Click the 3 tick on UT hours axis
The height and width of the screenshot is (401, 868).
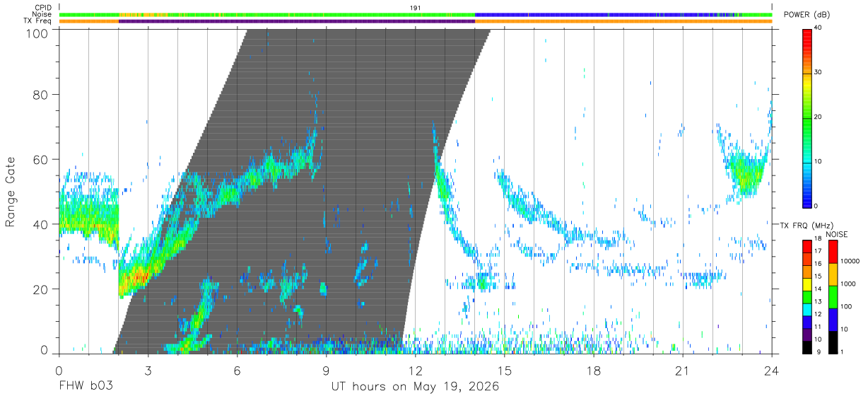tap(148, 370)
